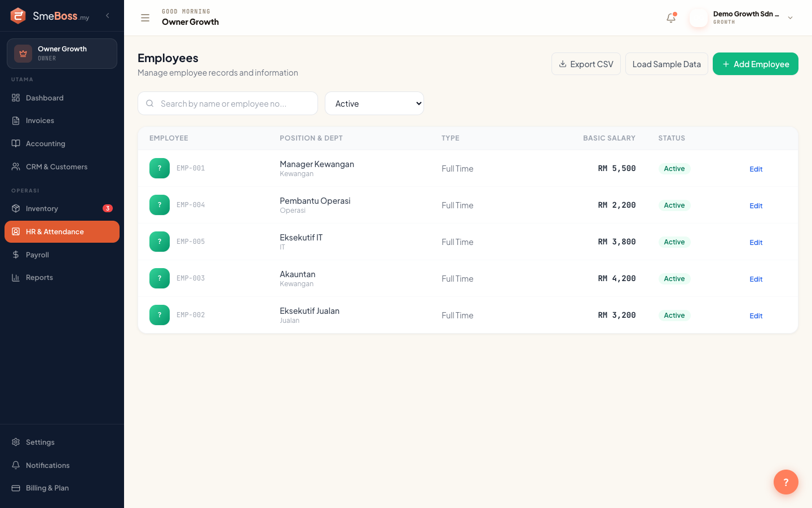
Task: Click the RM 5,500 salary value
Action: 617,168
